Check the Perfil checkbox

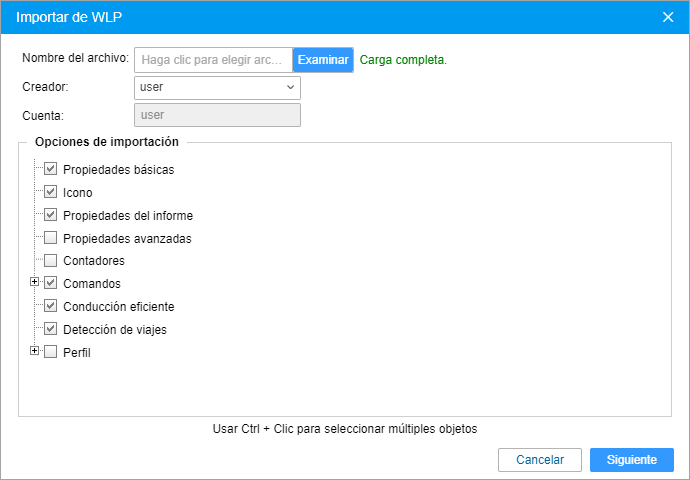[51, 352]
